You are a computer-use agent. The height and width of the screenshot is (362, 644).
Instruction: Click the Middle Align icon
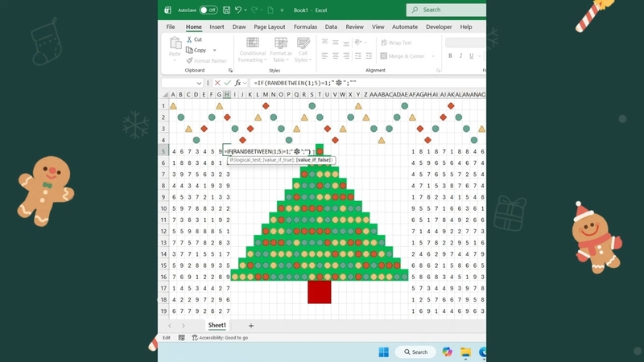[x=336, y=43]
